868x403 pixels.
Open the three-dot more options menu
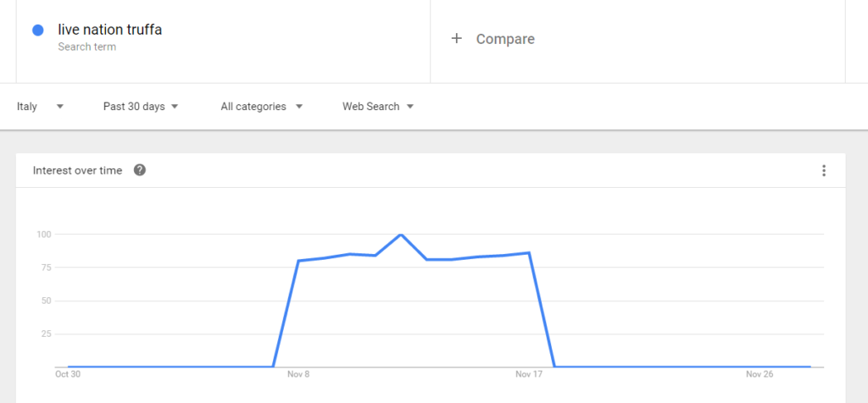coord(823,171)
